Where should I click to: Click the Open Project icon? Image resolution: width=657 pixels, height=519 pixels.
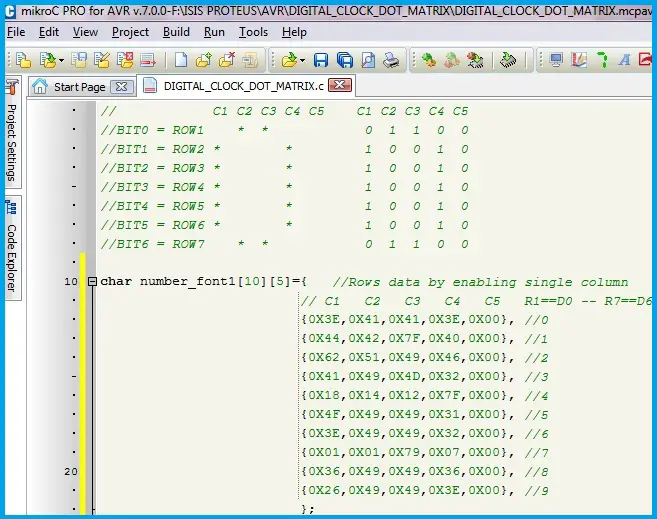48,60
